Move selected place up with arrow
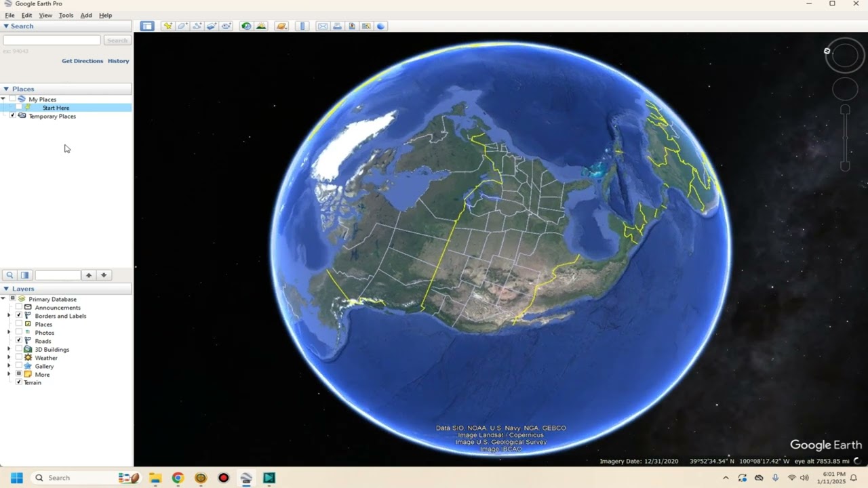Screen dimensions: 868x488 88,275
